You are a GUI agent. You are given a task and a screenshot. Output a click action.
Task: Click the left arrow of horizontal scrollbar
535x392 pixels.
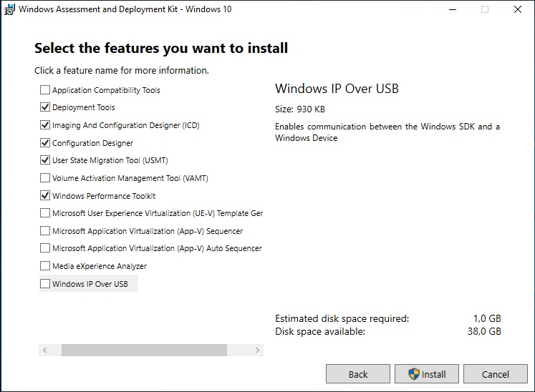[x=44, y=351]
